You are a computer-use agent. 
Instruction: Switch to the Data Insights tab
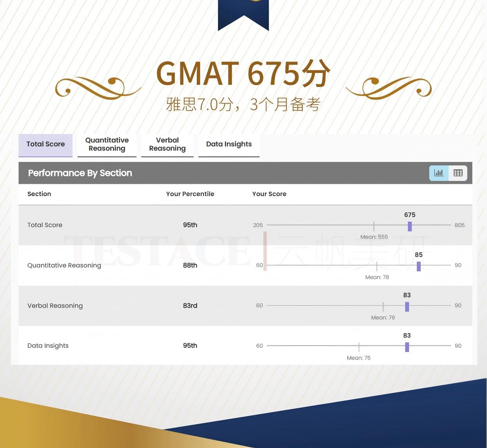pyautogui.click(x=229, y=144)
